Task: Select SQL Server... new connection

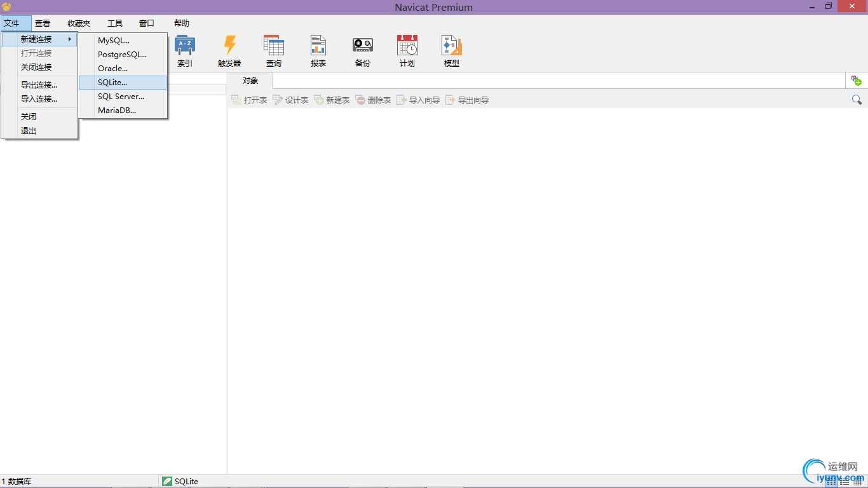Action: pyautogui.click(x=123, y=97)
